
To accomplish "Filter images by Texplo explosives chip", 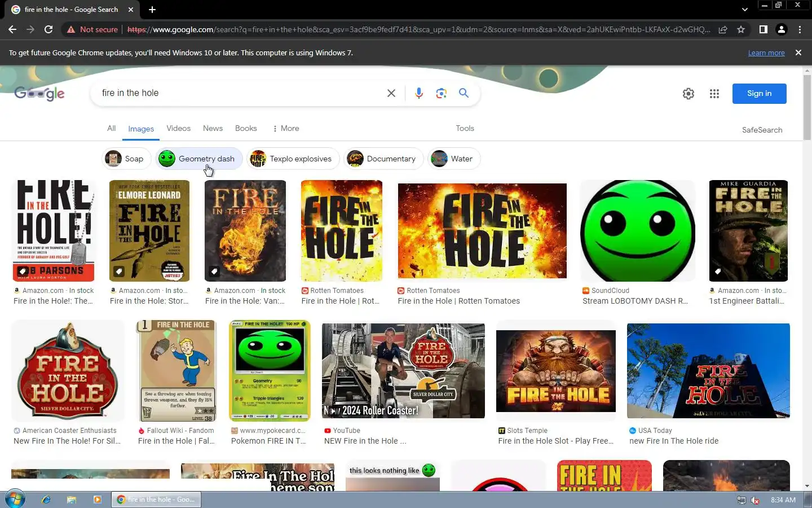I will coord(293,159).
